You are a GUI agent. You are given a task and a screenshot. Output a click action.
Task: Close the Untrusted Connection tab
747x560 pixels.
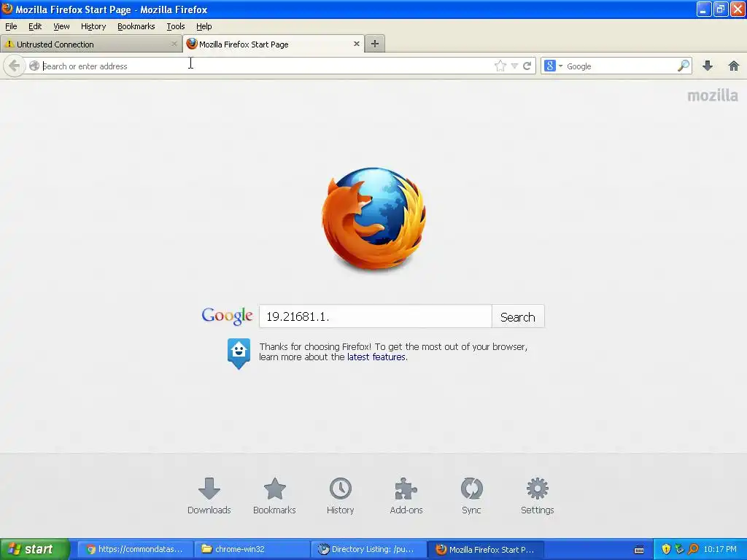[x=174, y=44]
